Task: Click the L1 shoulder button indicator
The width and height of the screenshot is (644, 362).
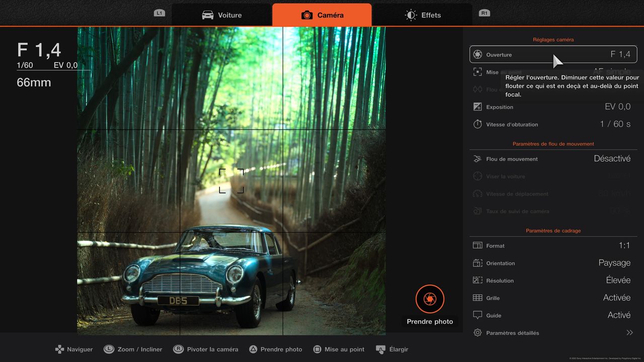Action: (159, 13)
